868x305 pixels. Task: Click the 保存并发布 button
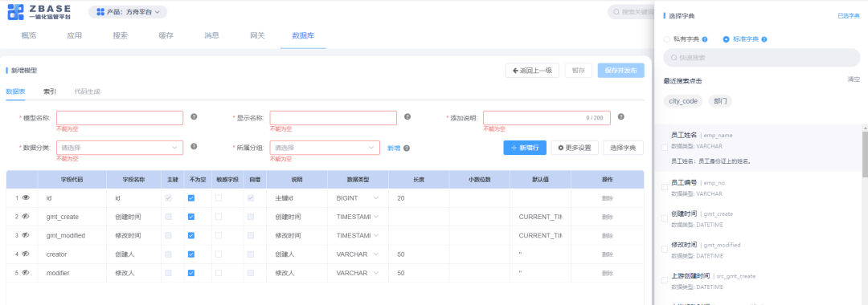click(x=621, y=70)
